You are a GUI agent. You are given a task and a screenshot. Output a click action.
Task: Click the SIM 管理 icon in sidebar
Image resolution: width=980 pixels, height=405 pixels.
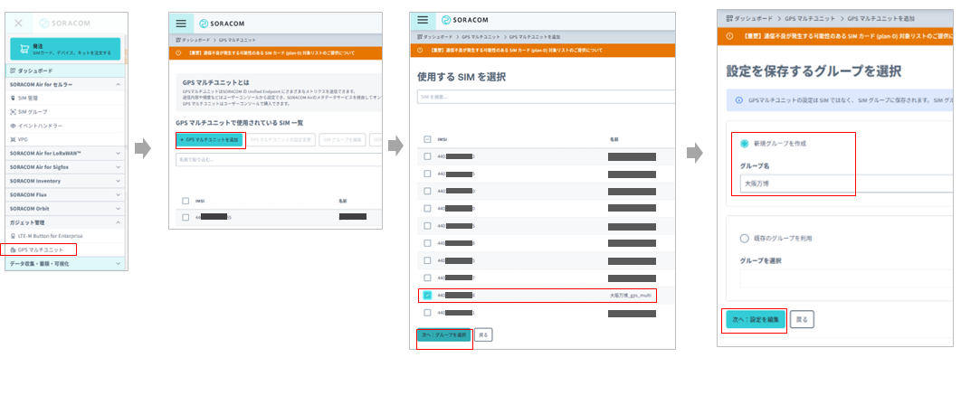(x=14, y=98)
